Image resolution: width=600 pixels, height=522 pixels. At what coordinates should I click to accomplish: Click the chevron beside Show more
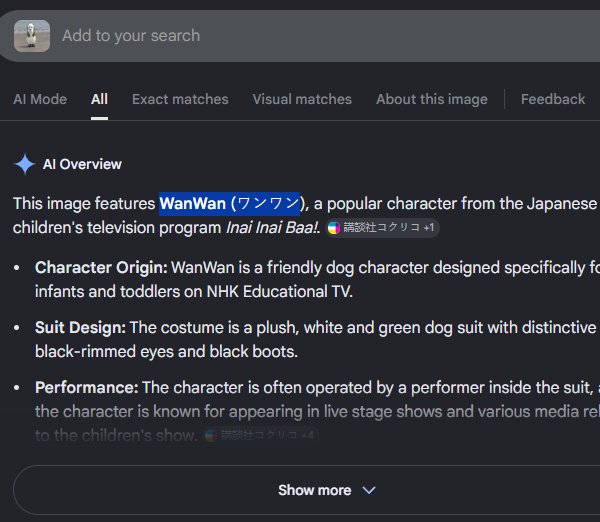369,490
